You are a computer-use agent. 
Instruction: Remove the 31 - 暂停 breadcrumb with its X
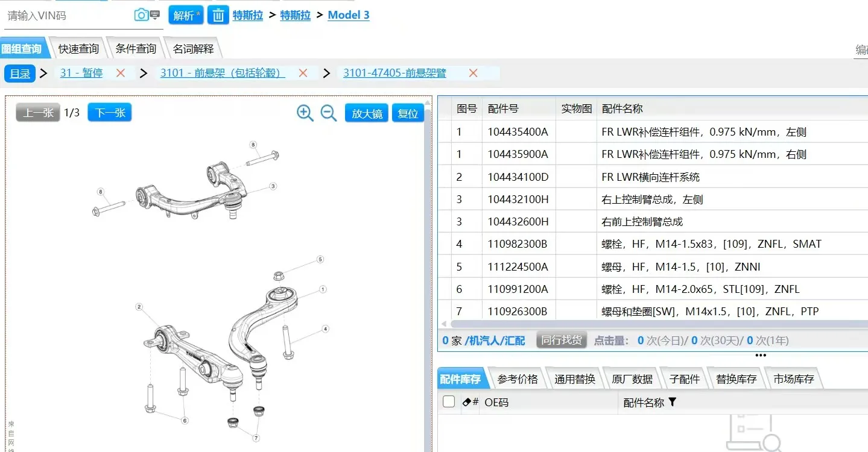coord(121,73)
